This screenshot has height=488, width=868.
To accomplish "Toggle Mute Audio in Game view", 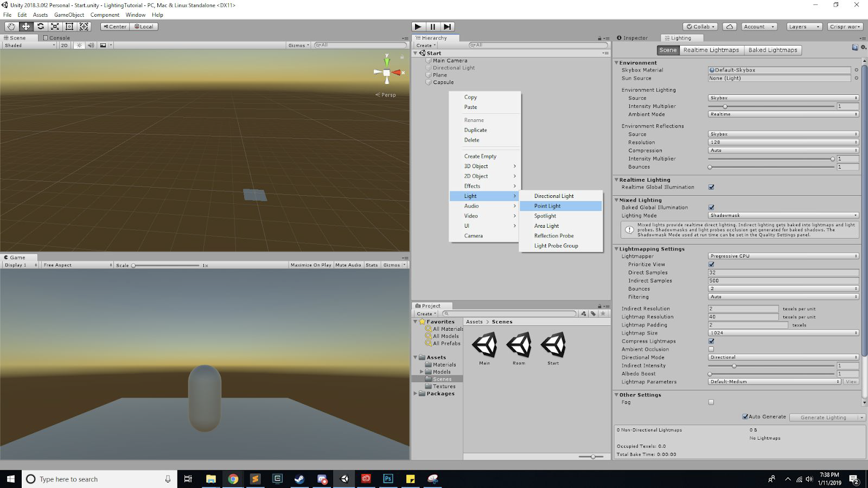I will tap(348, 265).
